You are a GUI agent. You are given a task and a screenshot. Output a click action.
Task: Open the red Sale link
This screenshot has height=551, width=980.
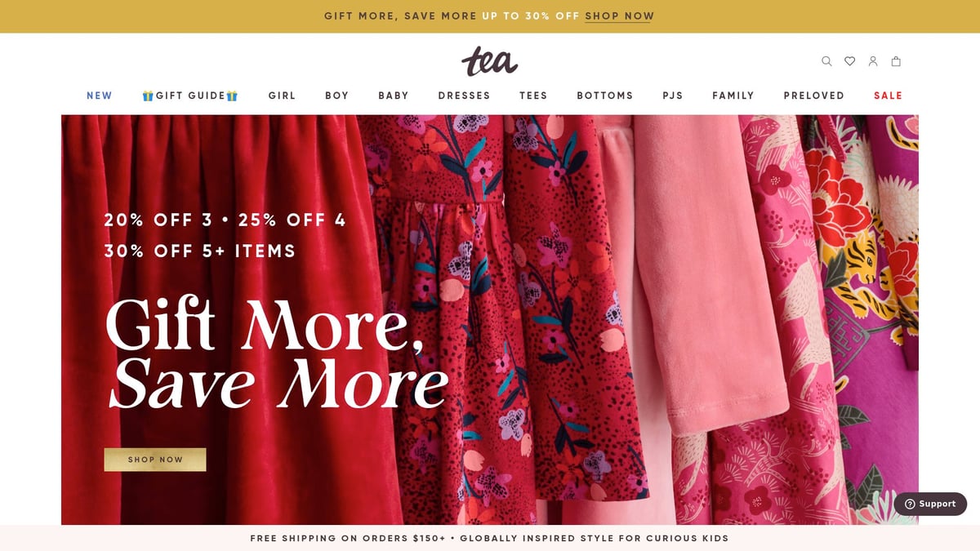[888, 96]
